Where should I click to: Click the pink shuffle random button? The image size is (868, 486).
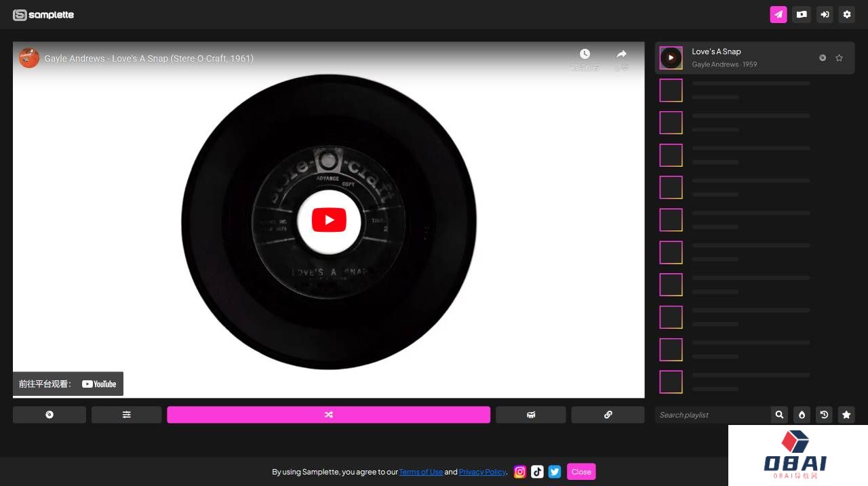click(x=329, y=415)
